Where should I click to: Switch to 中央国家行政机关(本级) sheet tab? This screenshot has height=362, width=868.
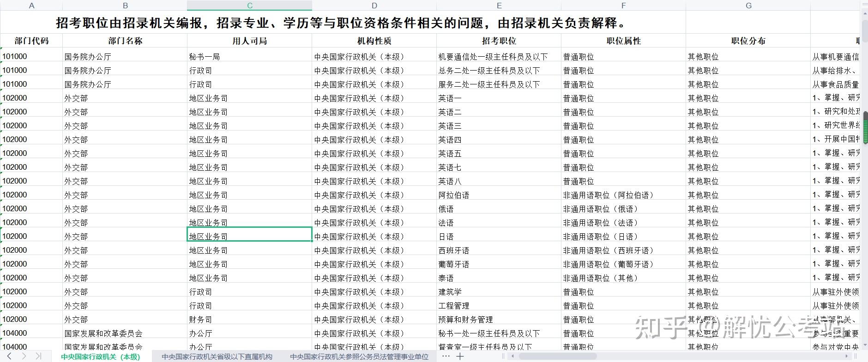100,356
